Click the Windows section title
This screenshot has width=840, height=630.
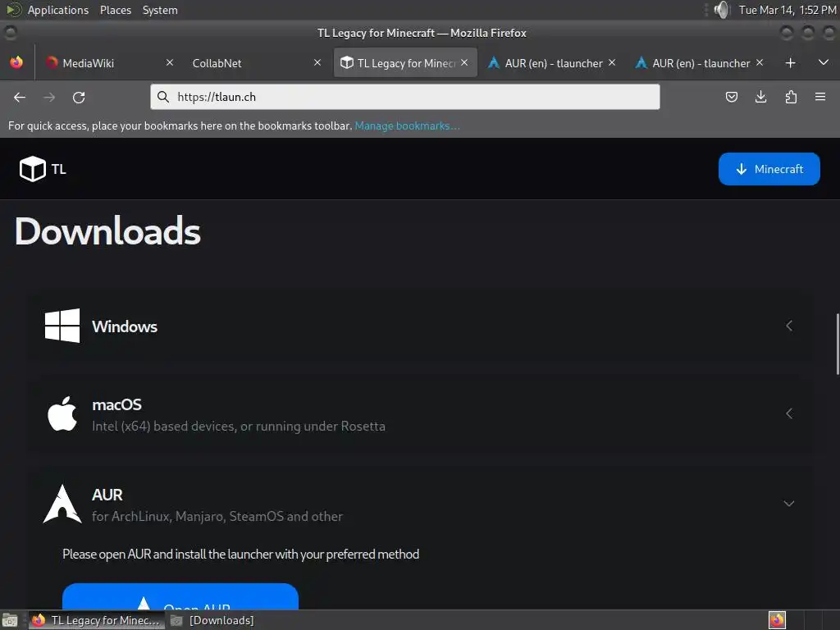[x=125, y=326]
